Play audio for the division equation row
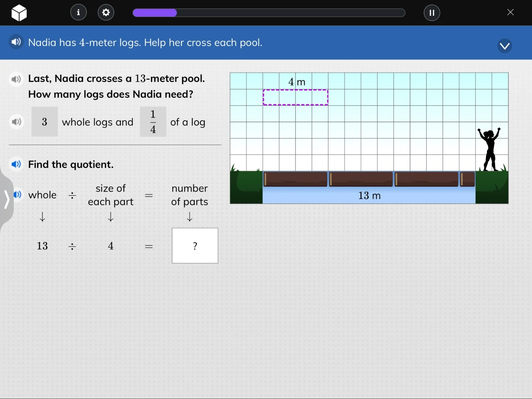The image size is (532, 399). [17, 195]
